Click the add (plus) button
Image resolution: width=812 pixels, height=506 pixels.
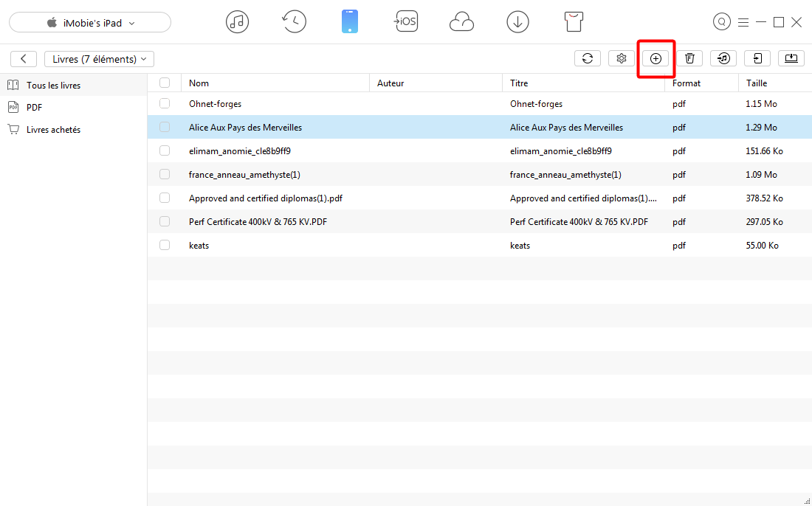(x=656, y=58)
